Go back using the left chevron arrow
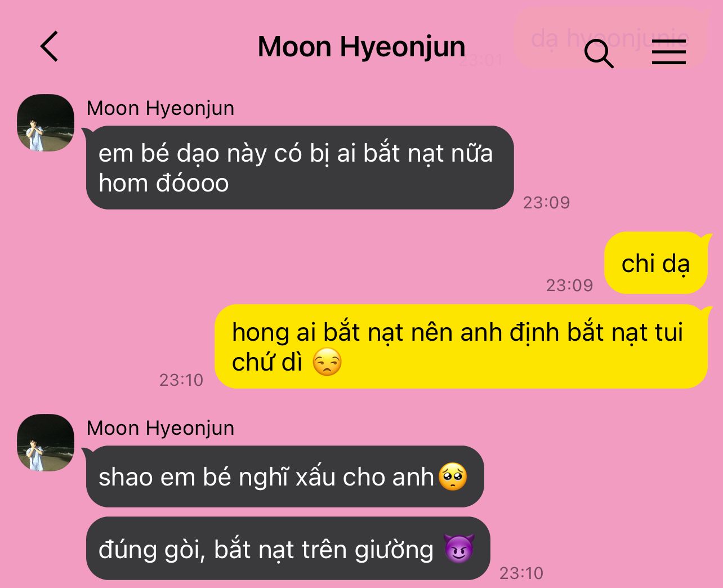 pyautogui.click(x=50, y=46)
